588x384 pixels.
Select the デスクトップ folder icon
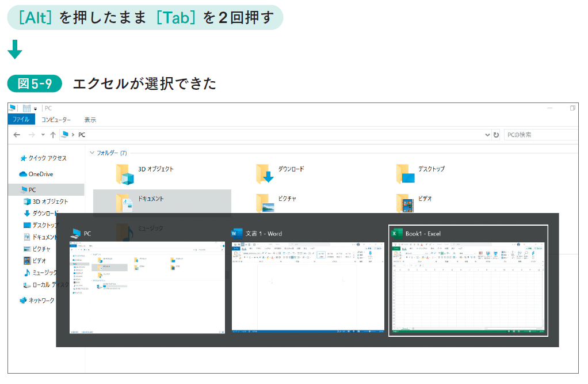pos(406,174)
